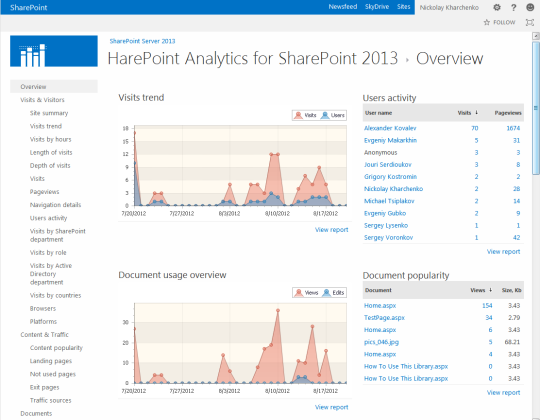Open Visits by hours report
The width and height of the screenshot is (540, 420).
pyautogui.click(x=51, y=139)
